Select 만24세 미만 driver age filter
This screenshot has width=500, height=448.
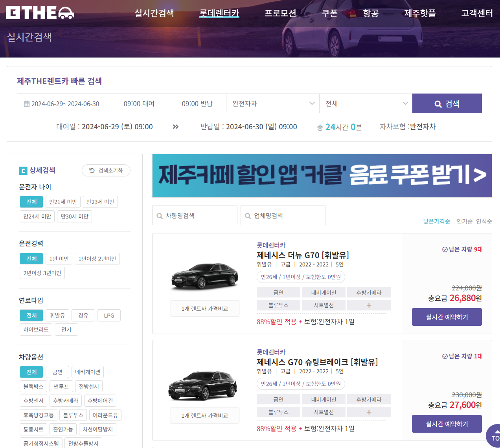coord(37,217)
